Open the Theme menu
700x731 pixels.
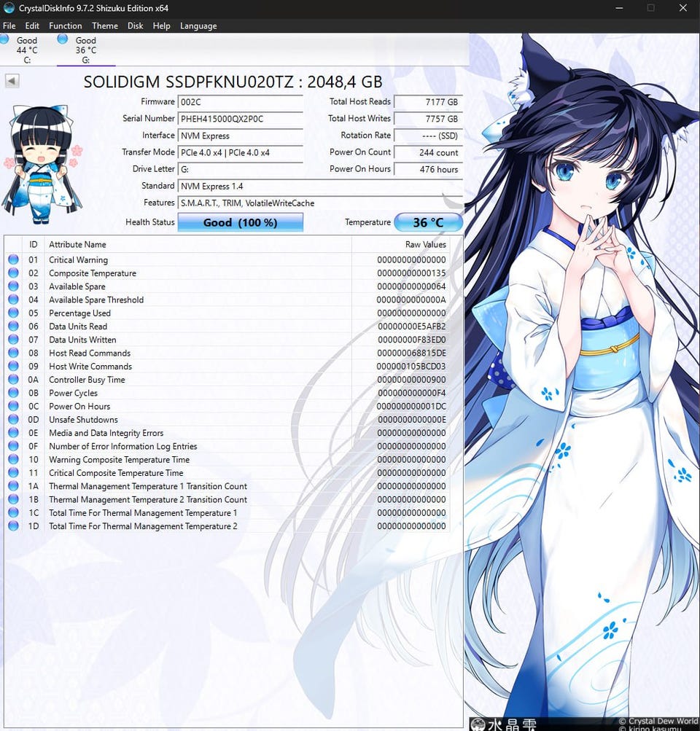105,26
